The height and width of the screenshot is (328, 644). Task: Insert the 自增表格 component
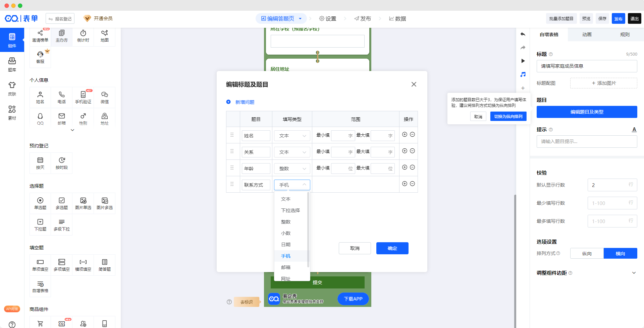pyautogui.click(x=40, y=287)
